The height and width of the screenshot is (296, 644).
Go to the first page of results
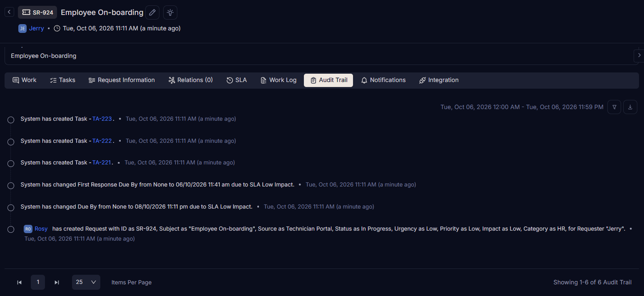click(x=19, y=282)
